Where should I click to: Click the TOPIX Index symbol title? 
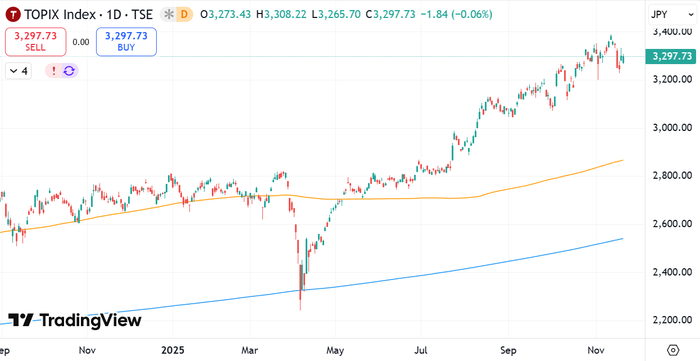click(60, 15)
